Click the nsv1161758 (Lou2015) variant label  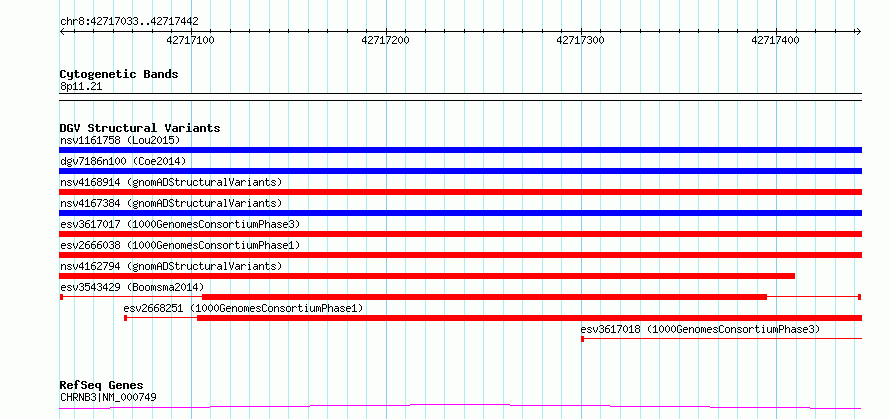(120, 140)
